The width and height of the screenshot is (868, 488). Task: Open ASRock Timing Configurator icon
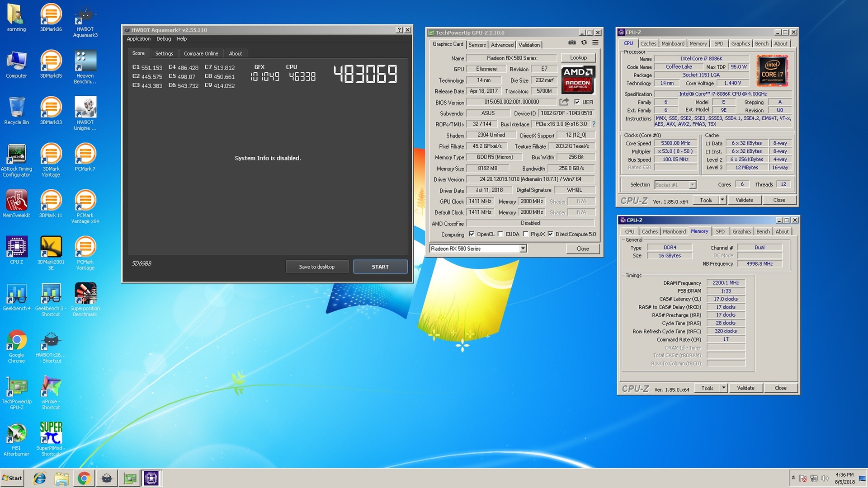pyautogui.click(x=16, y=160)
